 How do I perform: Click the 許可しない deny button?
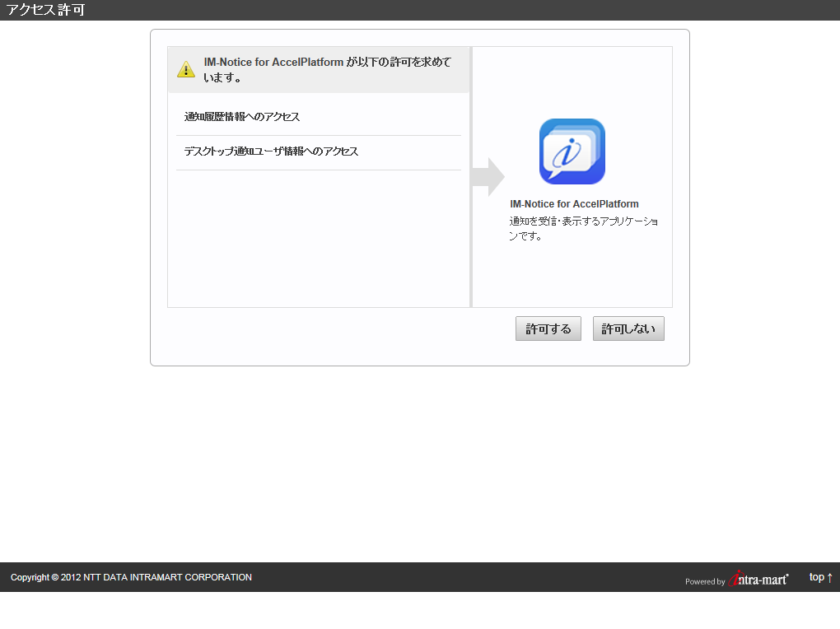(x=628, y=328)
